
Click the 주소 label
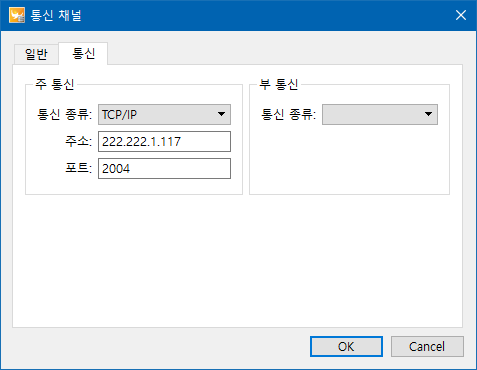(78, 141)
